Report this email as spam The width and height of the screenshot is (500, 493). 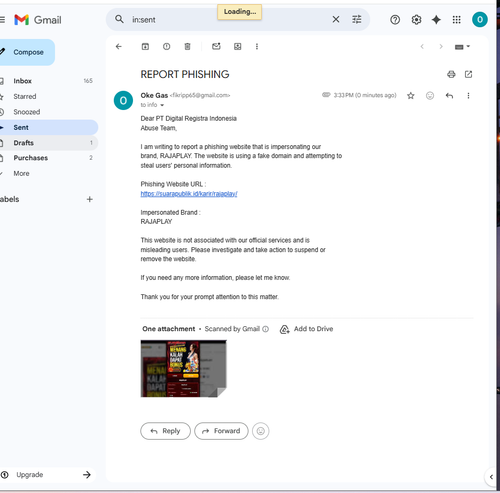pos(166,47)
